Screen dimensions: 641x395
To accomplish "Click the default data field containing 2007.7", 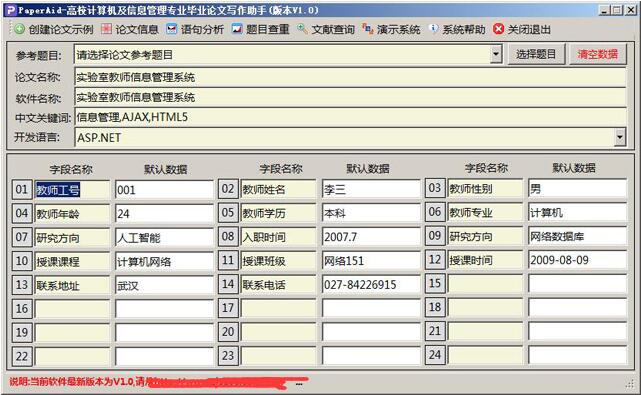I will point(371,236).
